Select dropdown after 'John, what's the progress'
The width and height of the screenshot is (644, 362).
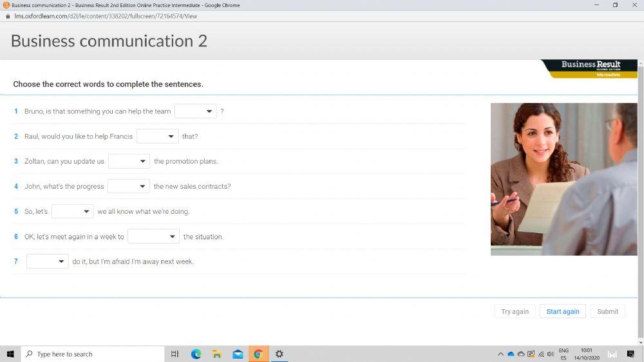pos(129,186)
